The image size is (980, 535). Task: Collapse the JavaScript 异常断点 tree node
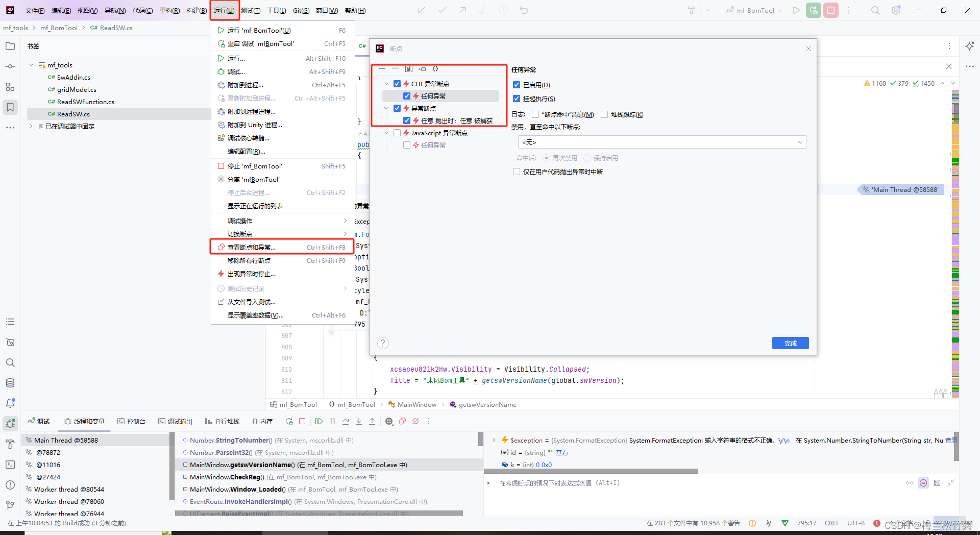[x=386, y=133]
